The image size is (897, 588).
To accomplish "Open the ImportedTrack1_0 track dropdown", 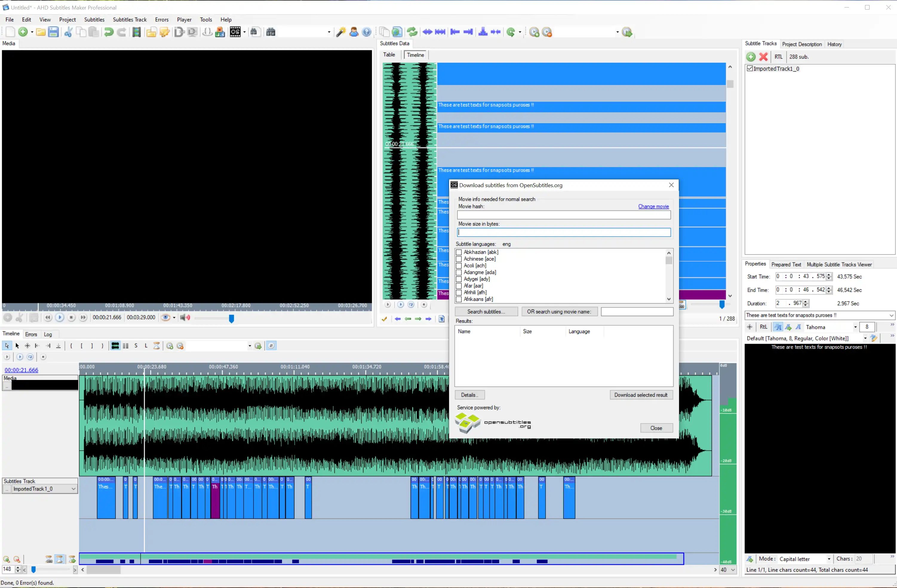I will 73,489.
